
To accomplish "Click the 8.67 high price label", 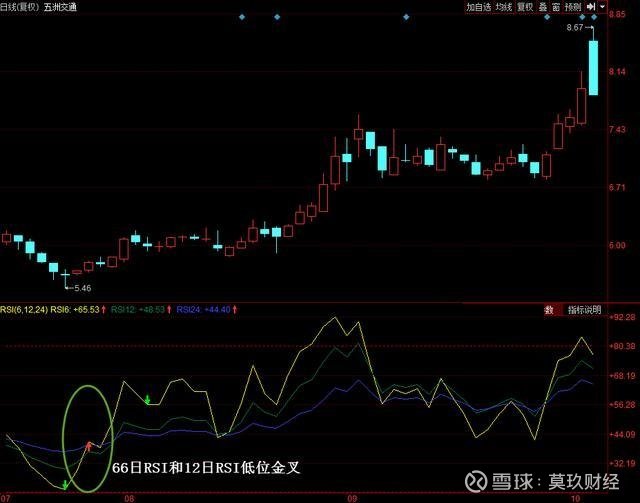I will click(575, 27).
